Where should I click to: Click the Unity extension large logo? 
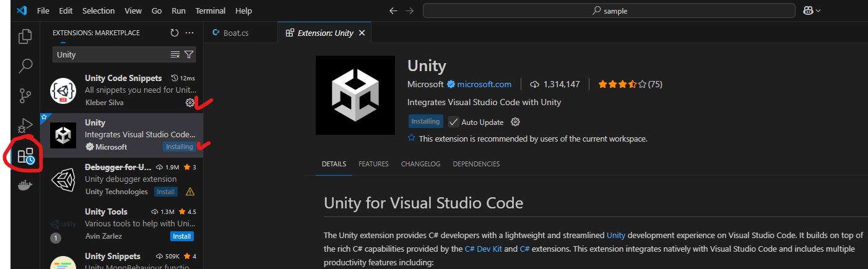click(355, 95)
